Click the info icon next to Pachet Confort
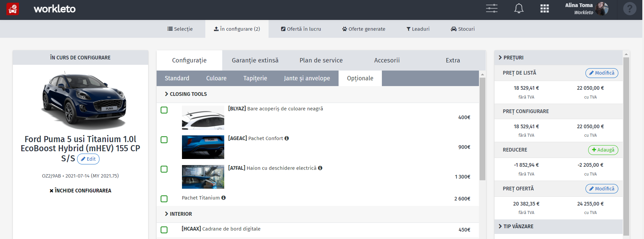The width and height of the screenshot is (644, 239). (286, 138)
